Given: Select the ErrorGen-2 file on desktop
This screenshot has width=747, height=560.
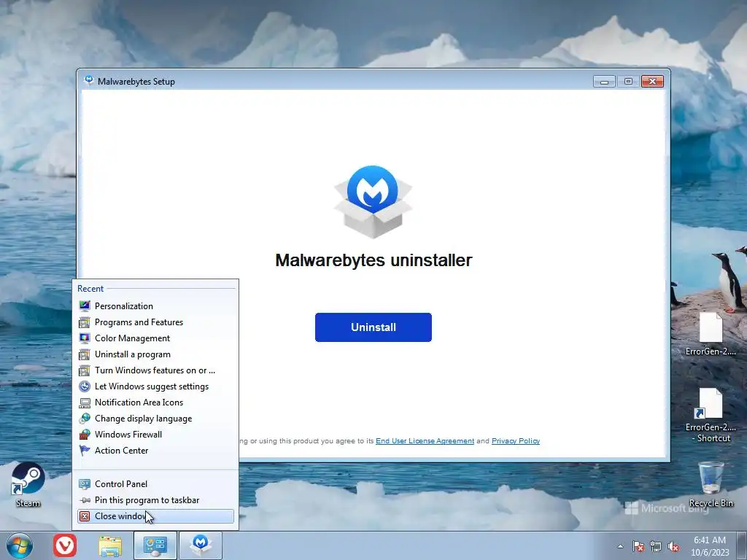Looking at the screenshot, I should tap(711, 334).
